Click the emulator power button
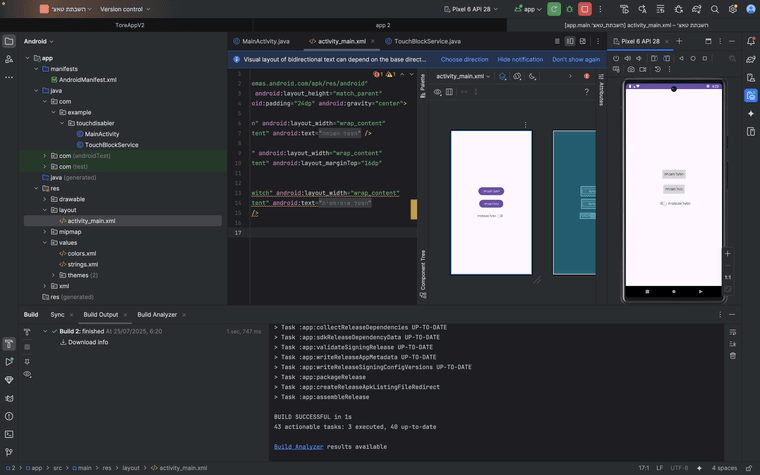The height and width of the screenshot is (475, 760). (x=616, y=58)
